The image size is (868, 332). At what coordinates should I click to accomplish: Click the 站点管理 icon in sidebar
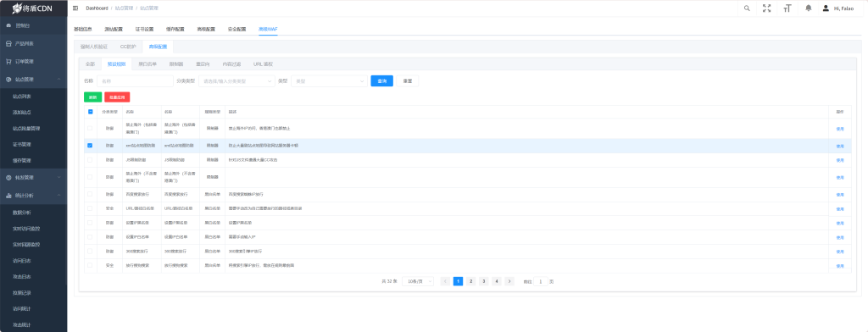[x=8, y=79]
